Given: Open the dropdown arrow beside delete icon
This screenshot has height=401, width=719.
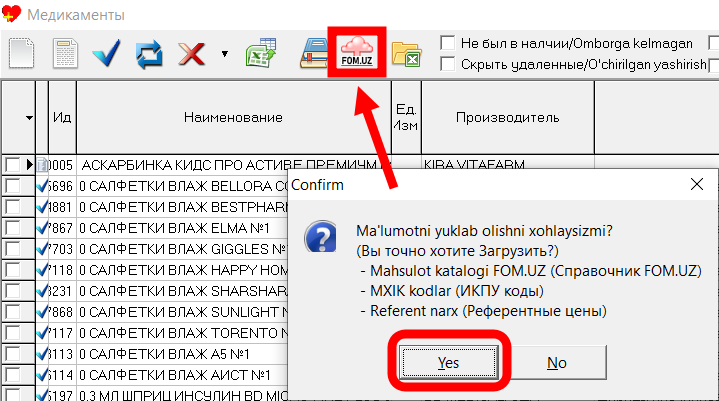Looking at the screenshot, I should tap(225, 54).
